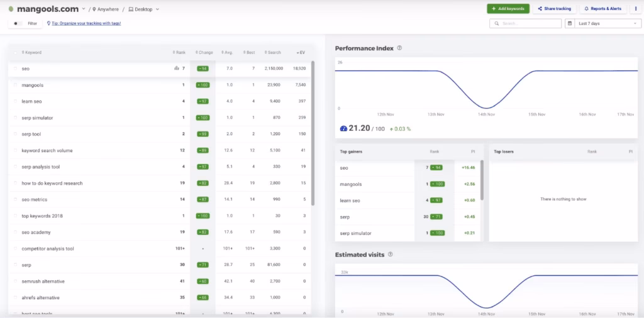Click the location pin icon near Anywhere
Viewport: 644px width, 318px height.
(94, 9)
